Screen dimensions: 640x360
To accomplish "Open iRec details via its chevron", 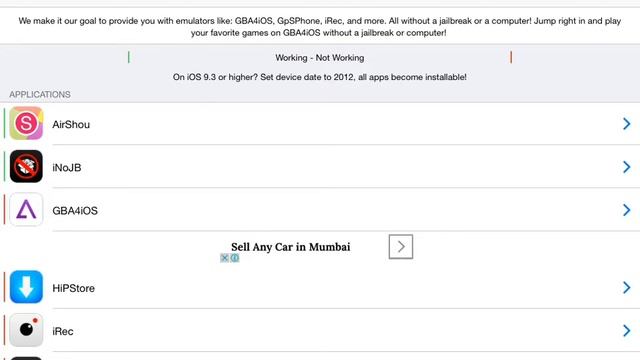I will point(627,331).
